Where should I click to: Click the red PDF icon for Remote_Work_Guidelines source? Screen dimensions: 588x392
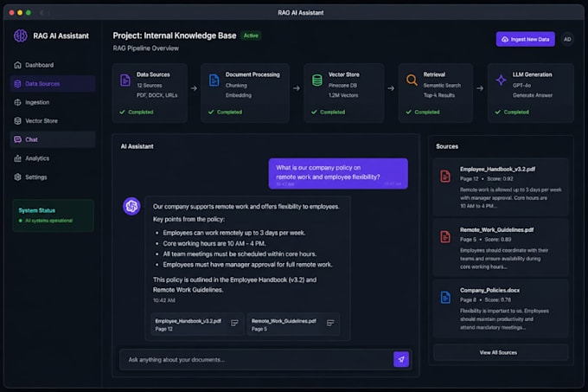(x=445, y=237)
